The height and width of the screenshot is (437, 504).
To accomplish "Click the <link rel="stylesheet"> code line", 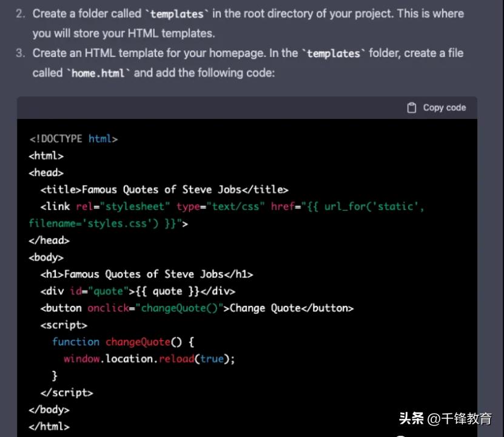I will click(232, 207).
